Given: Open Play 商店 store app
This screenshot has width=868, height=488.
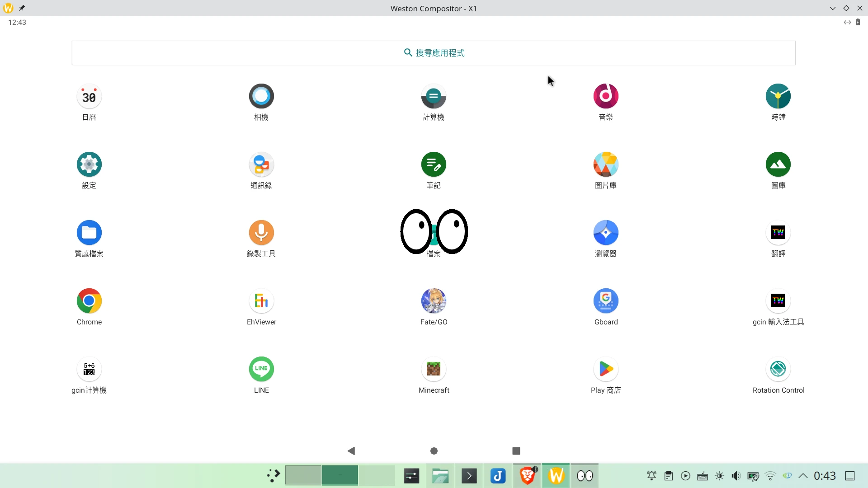Looking at the screenshot, I should (606, 369).
